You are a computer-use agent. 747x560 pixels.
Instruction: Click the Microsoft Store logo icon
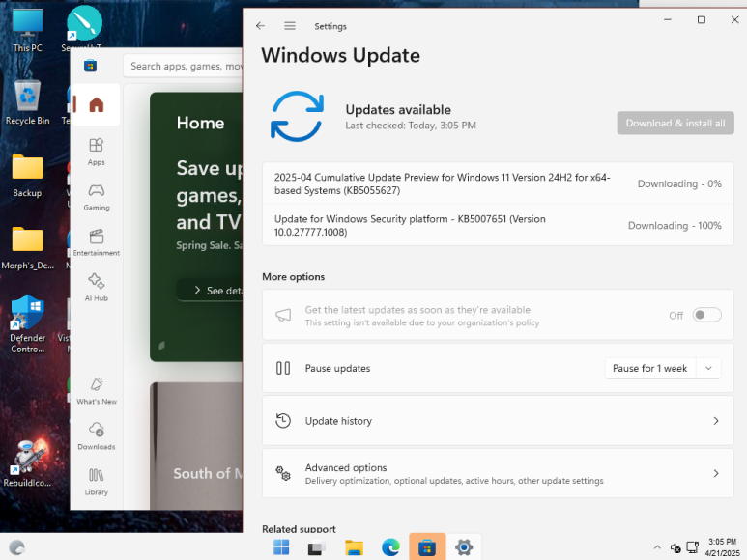pyautogui.click(x=91, y=66)
